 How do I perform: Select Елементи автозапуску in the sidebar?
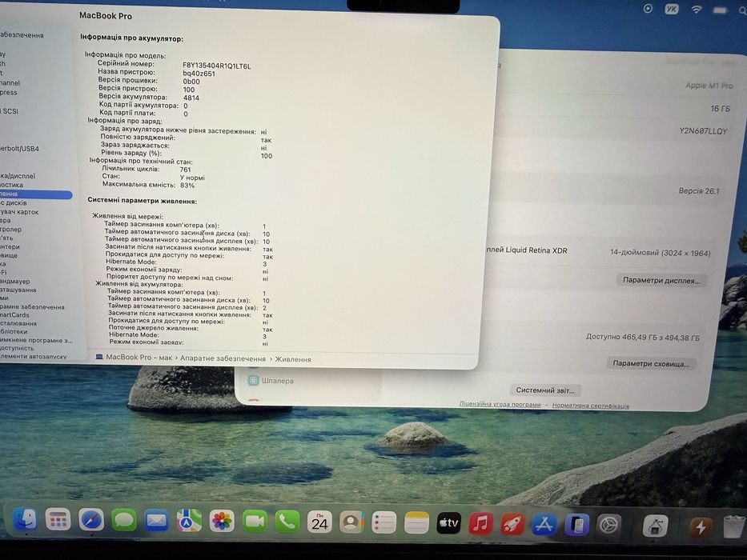coord(34,356)
